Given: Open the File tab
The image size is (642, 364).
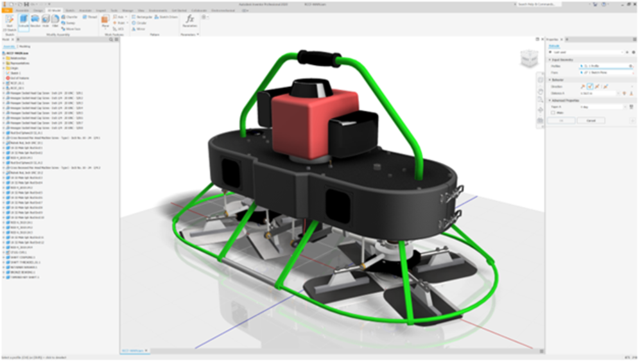Looking at the screenshot, I should point(7,10).
